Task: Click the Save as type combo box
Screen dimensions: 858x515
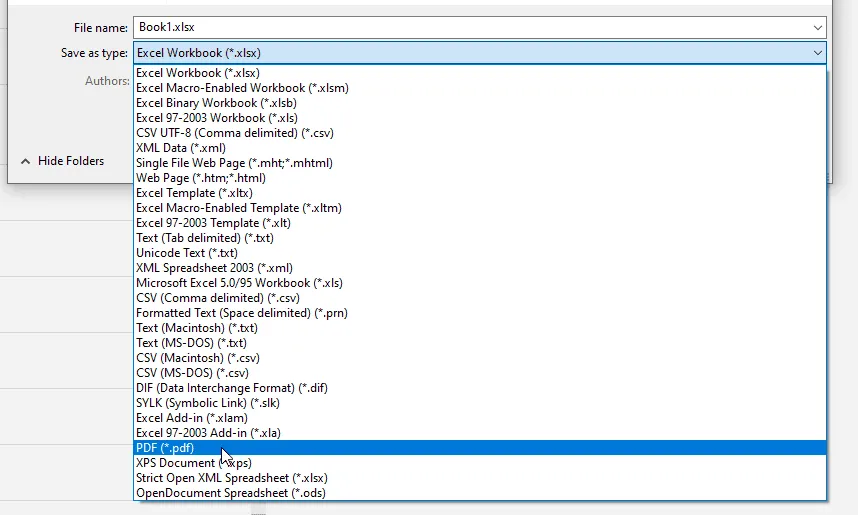Action: [x=479, y=53]
